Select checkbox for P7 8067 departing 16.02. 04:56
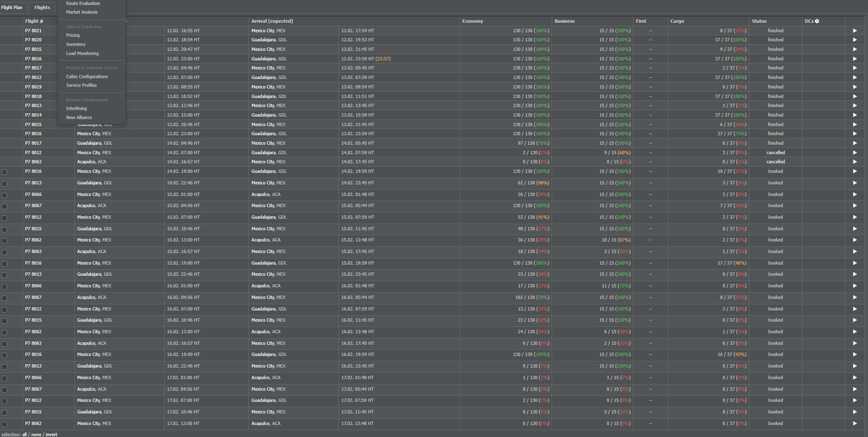868x437 pixels. [x=5, y=298]
